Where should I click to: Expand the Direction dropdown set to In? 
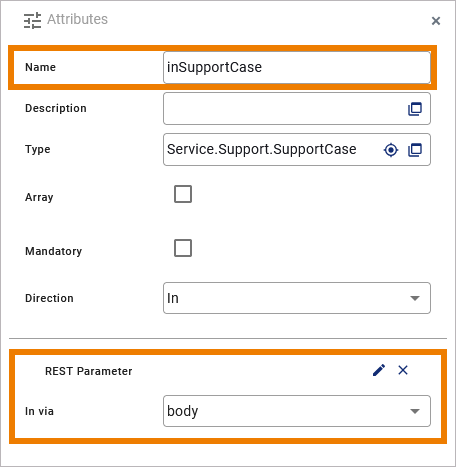click(x=297, y=298)
